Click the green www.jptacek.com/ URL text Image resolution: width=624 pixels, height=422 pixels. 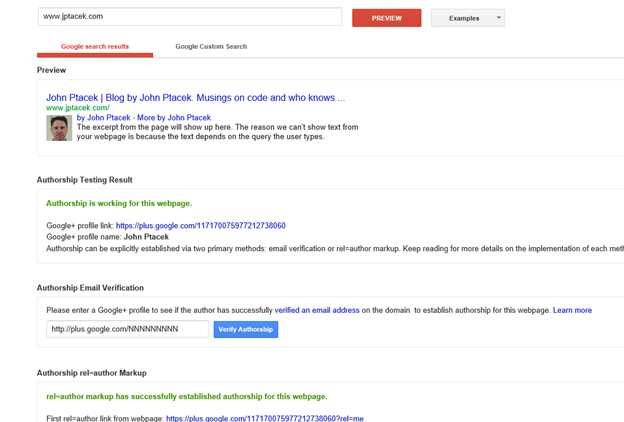click(x=78, y=108)
